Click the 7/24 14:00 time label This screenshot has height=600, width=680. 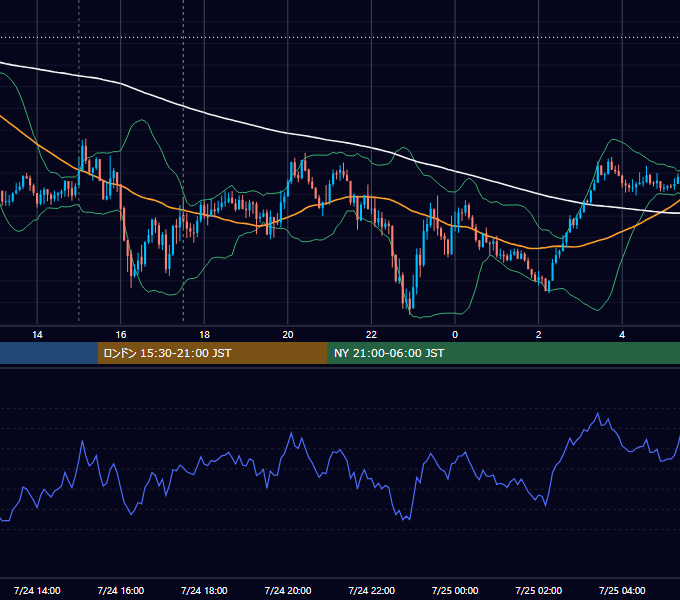37,591
